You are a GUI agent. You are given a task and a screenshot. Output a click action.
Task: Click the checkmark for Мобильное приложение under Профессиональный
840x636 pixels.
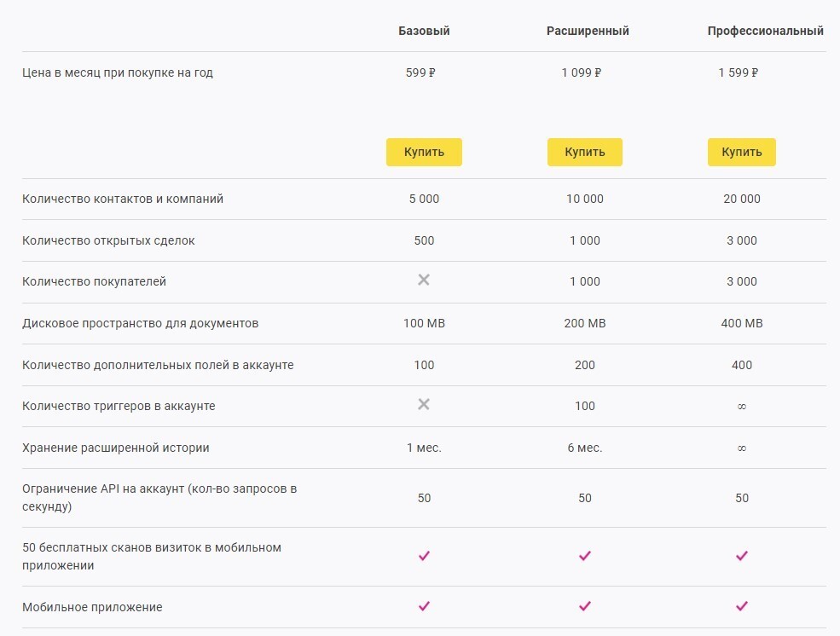(x=741, y=607)
